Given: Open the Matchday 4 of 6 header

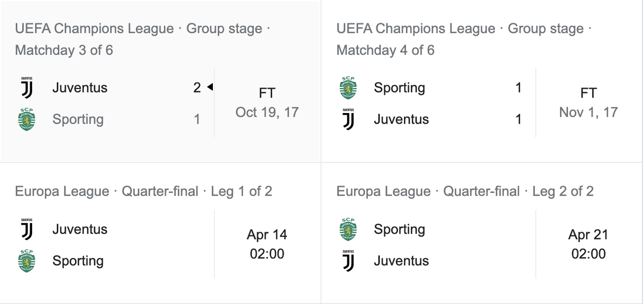Looking at the screenshot, I should (464, 39).
